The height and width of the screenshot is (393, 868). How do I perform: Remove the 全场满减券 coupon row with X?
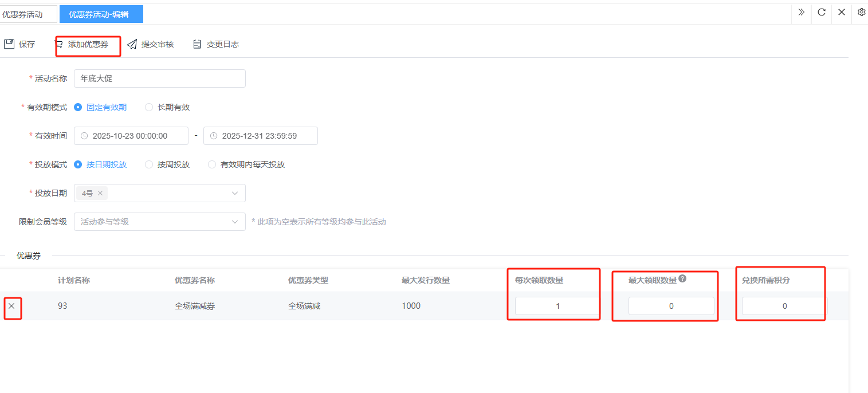11,306
